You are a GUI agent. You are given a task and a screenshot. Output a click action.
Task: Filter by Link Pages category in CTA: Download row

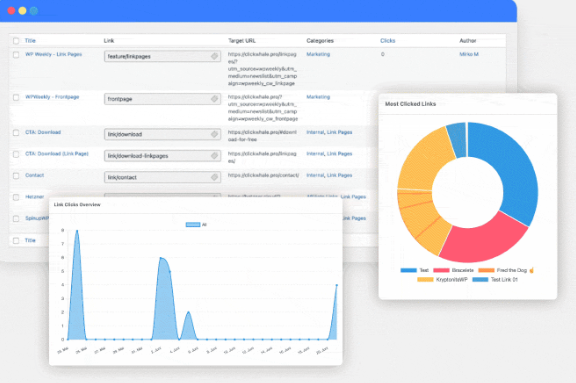pyautogui.click(x=339, y=132)
